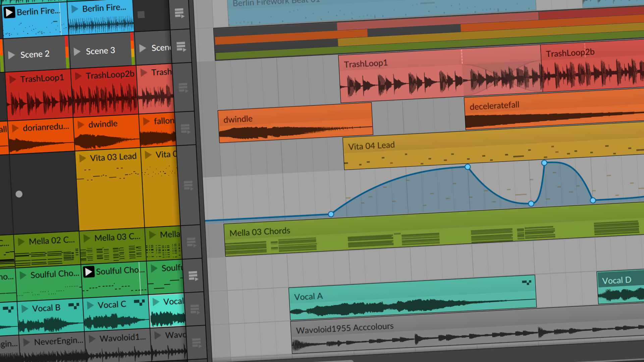Launch Mella 02 C clip

pos(21,242)
